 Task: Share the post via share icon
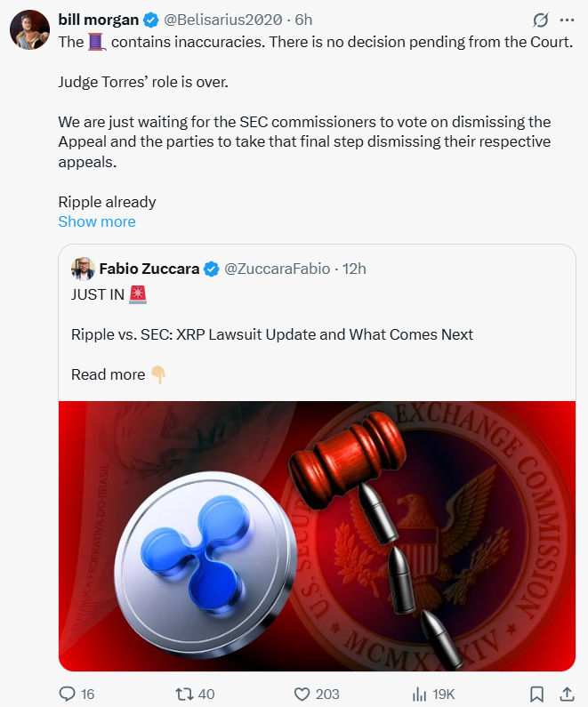(567, 694)
